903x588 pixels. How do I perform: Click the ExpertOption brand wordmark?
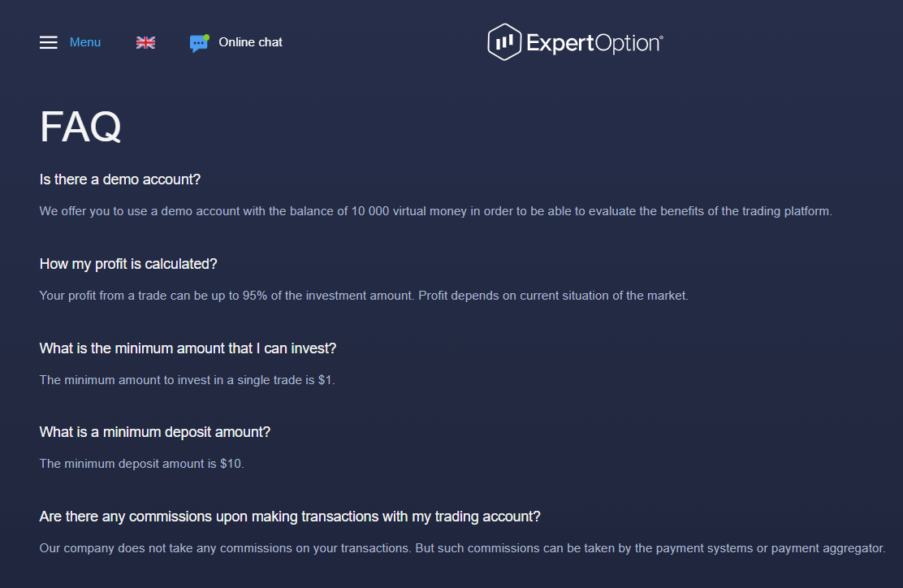(x=595, y=41)
